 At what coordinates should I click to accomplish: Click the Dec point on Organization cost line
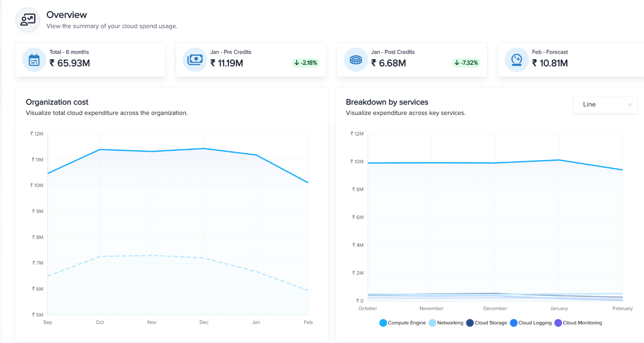tap(204, 149)
